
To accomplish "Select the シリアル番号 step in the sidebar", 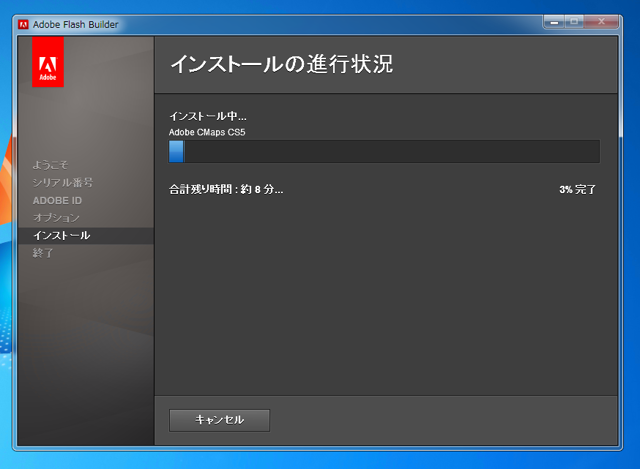I will (x=63, y=182).
